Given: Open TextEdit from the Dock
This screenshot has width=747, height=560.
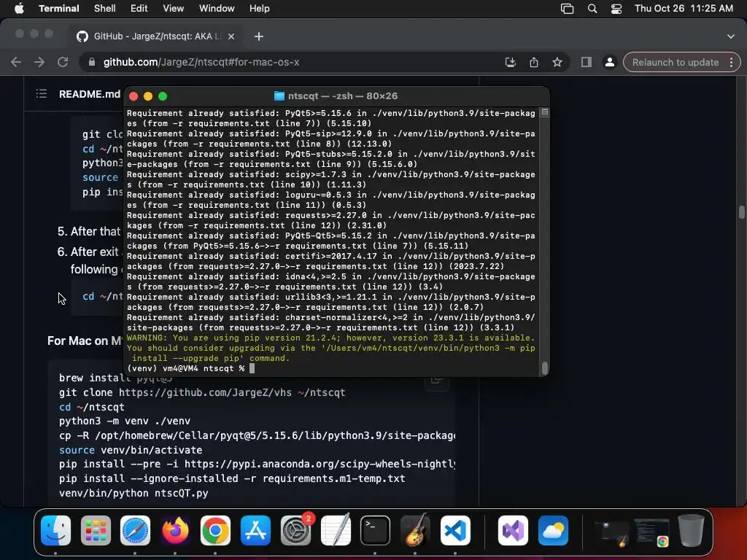Looking at the screenshot, I should coord(336,531).
